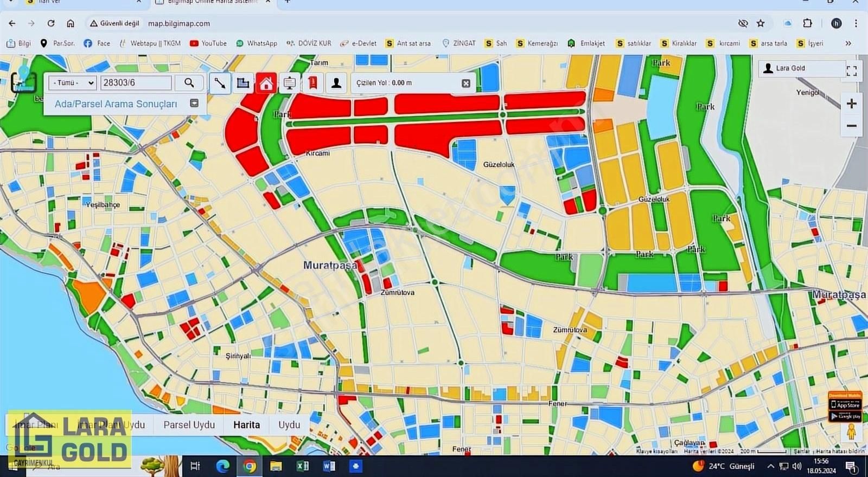Viewport: 868px width, 477px height.
Task: Open the DÖVİZ KUR bookmark
Action: coord(309,43)
